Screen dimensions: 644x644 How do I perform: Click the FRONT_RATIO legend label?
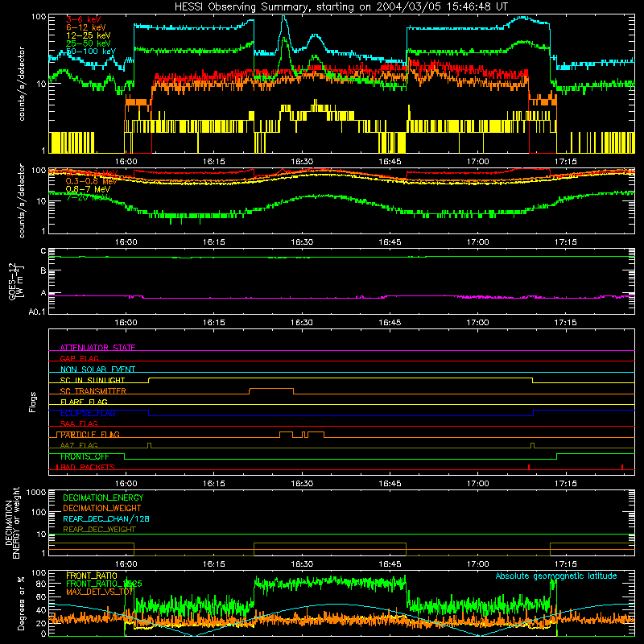[x=92, y=576]
